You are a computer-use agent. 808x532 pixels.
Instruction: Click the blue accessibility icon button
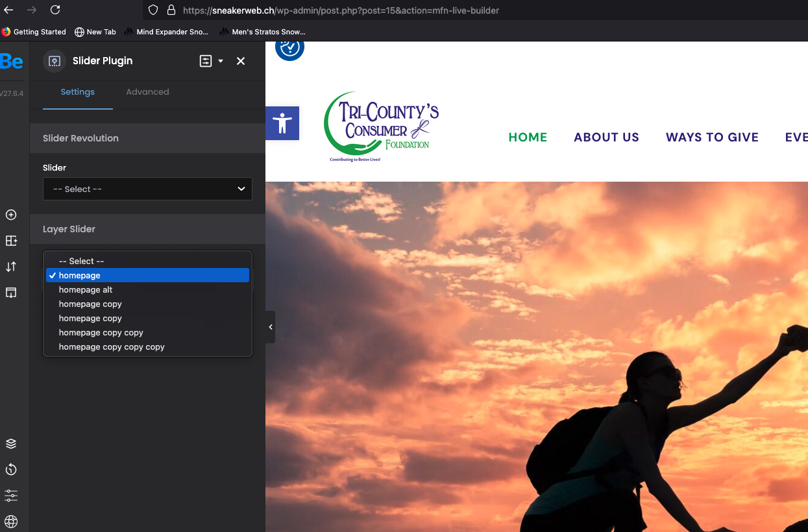click(282, 123)
